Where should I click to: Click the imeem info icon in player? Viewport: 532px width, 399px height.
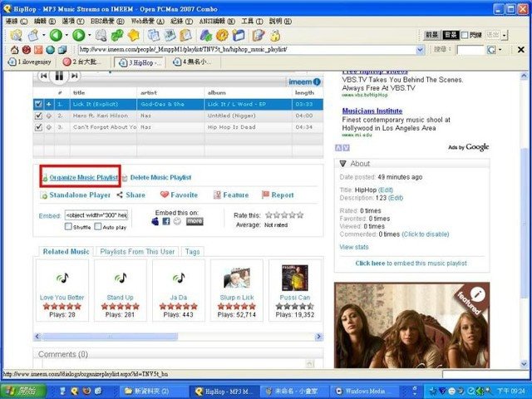point(317,81)
